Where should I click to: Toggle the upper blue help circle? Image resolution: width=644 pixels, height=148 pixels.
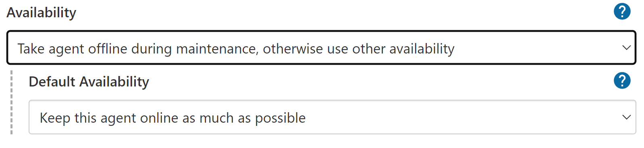(622, 11)
